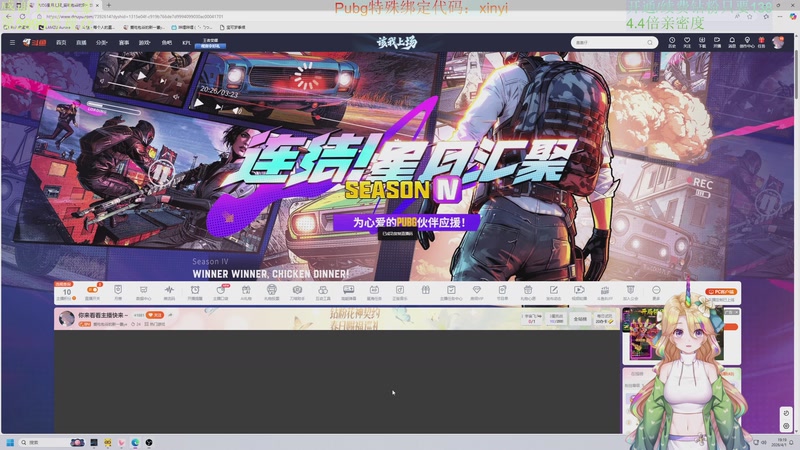Click the orange PC客户端 button
The image size is (800, 450).
point(720,291)
